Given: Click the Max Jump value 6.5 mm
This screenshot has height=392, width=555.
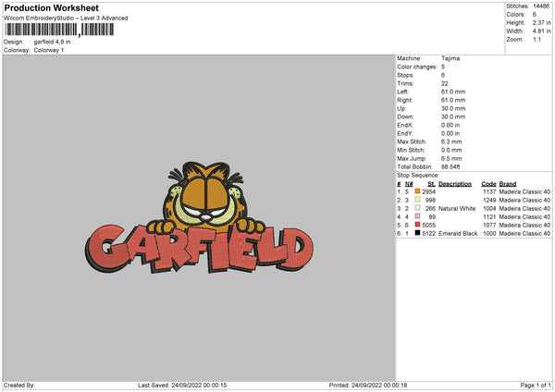Looking at the screenshot, I should pyautogui.click(x=451, y=158).
